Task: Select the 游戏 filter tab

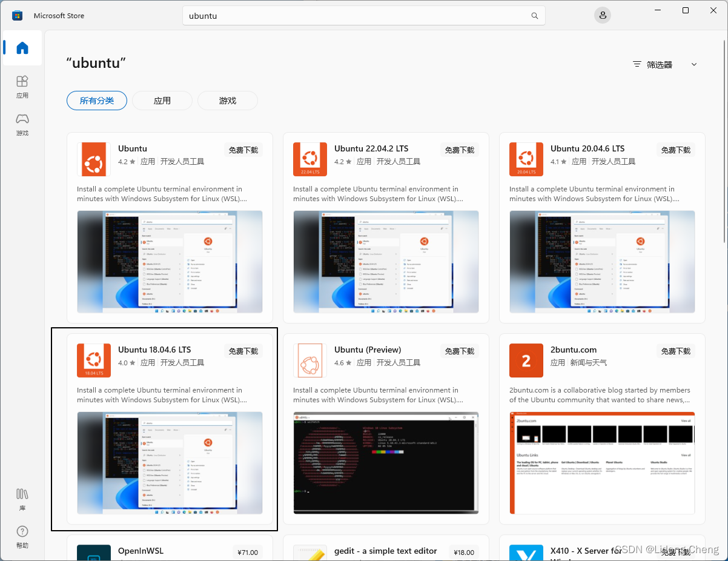Action: [228, 101]
